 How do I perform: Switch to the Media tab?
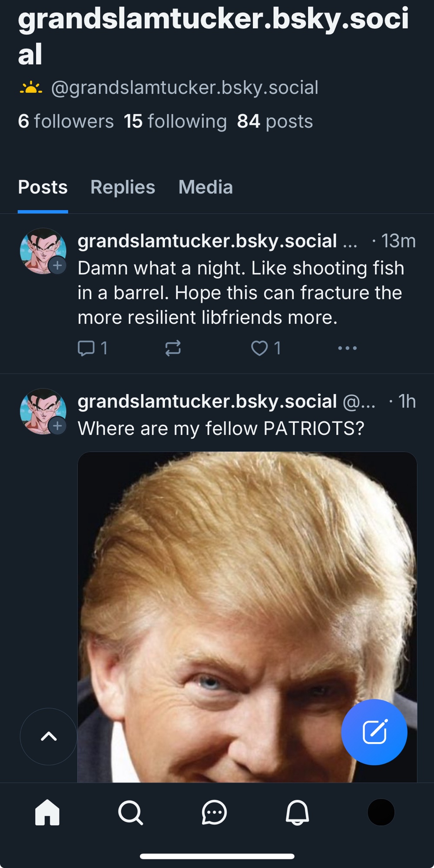(205, 187)
